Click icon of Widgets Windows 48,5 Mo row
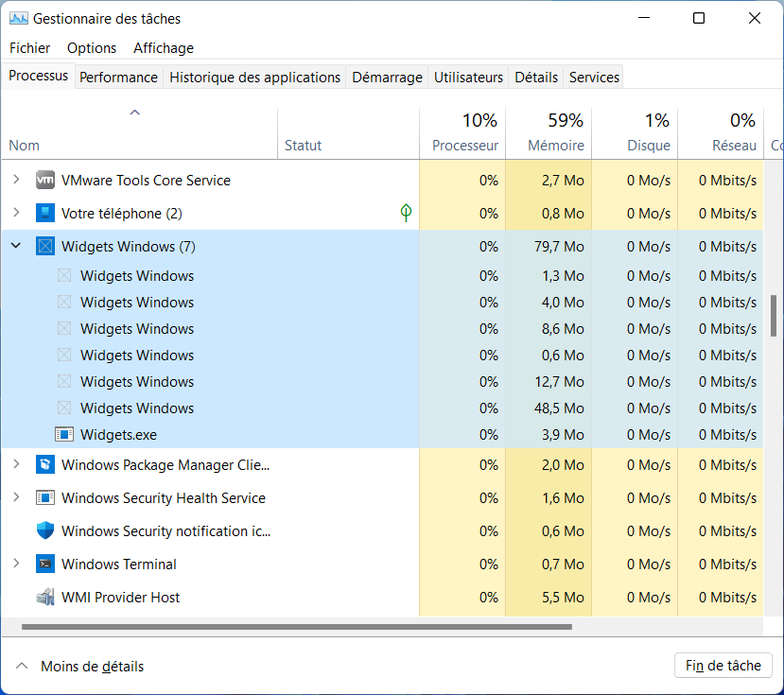This screenshot has height=695, width=784. (64, 408)
